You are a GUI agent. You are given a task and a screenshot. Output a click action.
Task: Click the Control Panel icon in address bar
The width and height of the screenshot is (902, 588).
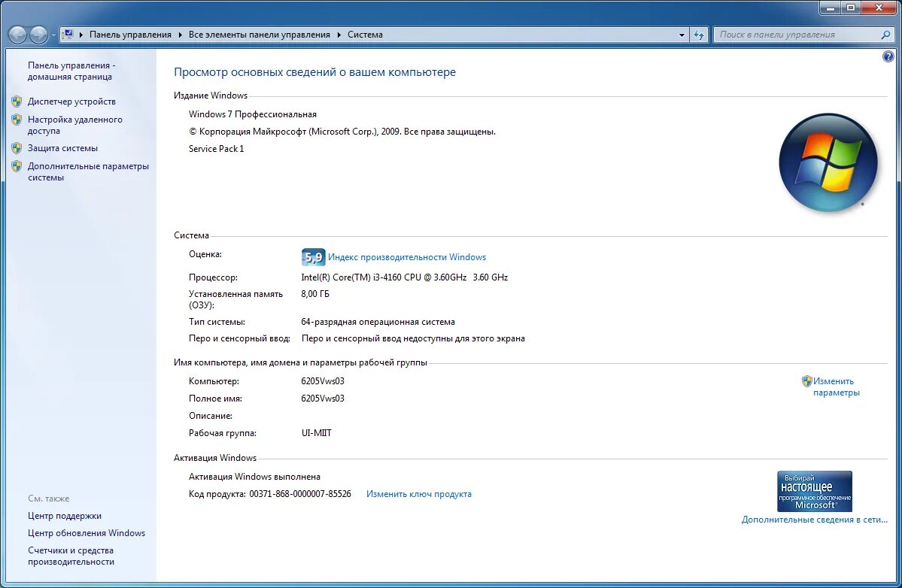pos(68,35)
